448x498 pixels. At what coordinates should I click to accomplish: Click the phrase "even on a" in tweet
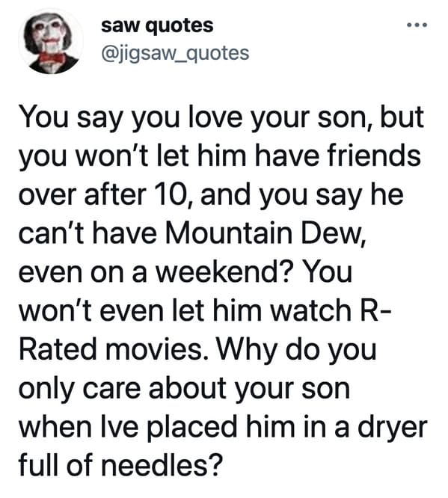pyautogui.click(x=82, y=274)
